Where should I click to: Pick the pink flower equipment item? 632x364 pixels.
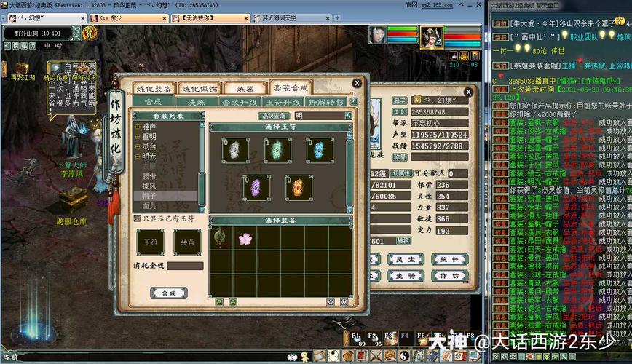[245, 237]
